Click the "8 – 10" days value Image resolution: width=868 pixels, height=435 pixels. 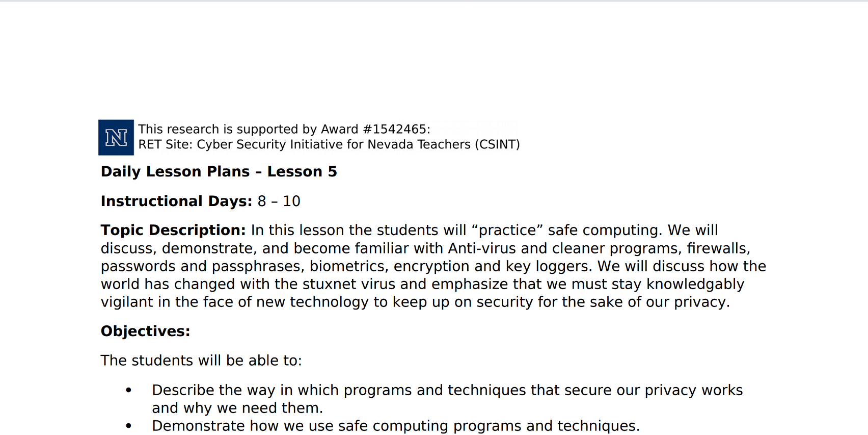tap(279, 201)
